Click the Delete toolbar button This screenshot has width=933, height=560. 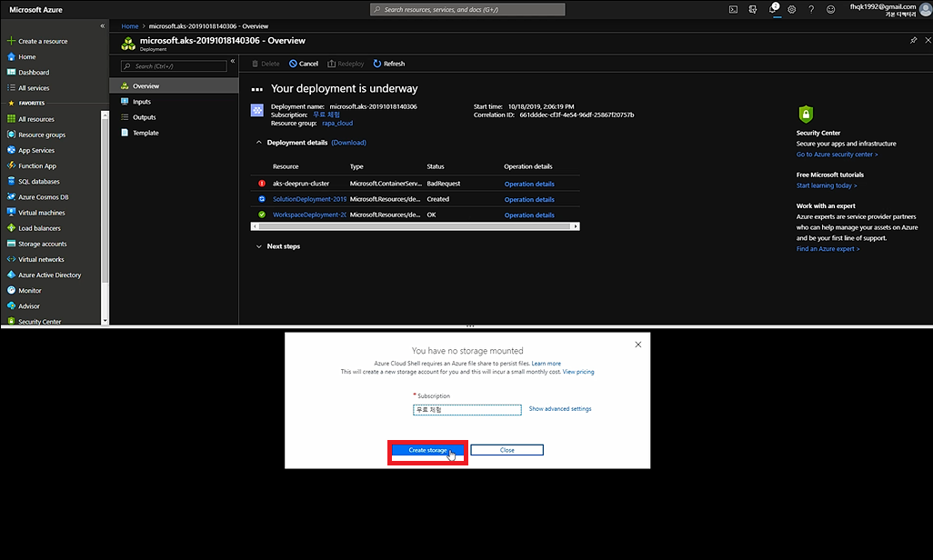click(266, 64)
